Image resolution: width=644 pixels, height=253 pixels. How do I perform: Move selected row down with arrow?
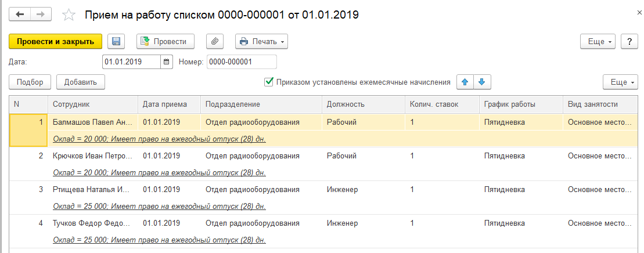(481, 82)
